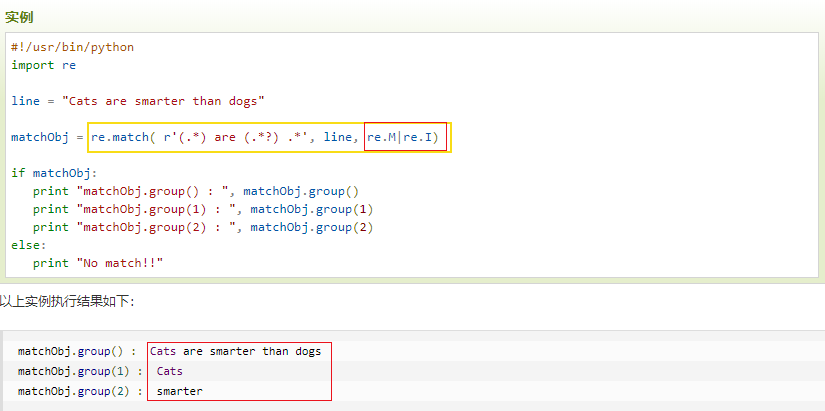Image resolution: width=825 pixels, height=411 pixels.
Task: Click the text '以上实例执行结果如下:'
Action: pos(67,302)
